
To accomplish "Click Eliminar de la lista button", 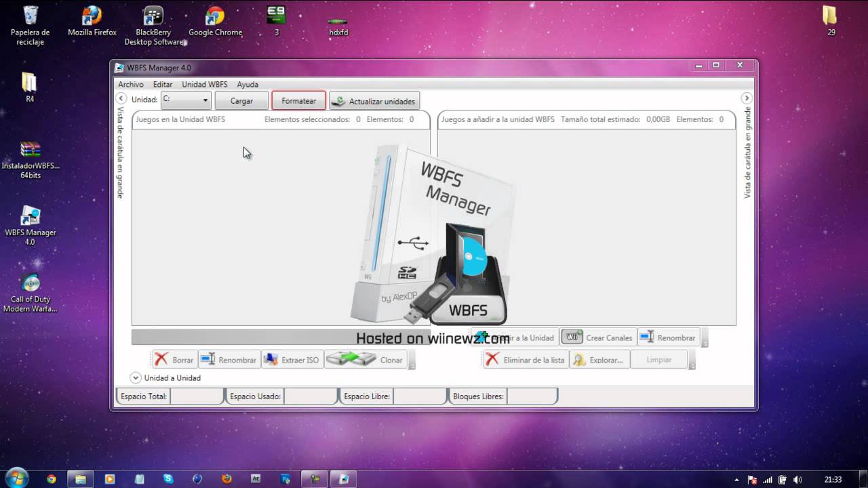I will click(526, 360).
